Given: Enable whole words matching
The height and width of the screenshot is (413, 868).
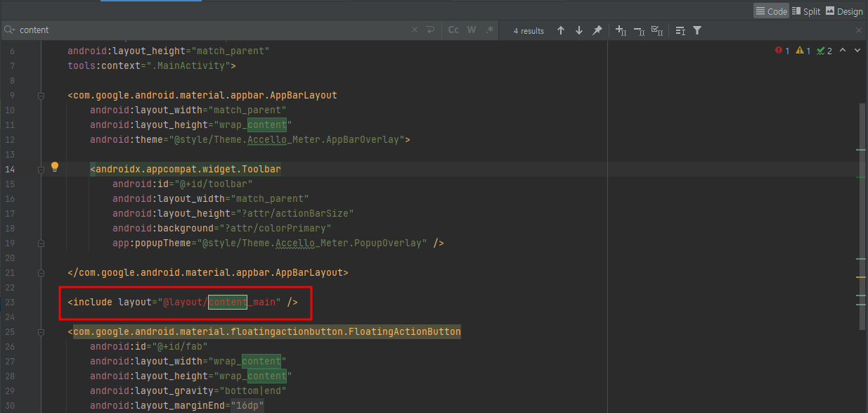Looking at the screenshot, I should [471, 30].
